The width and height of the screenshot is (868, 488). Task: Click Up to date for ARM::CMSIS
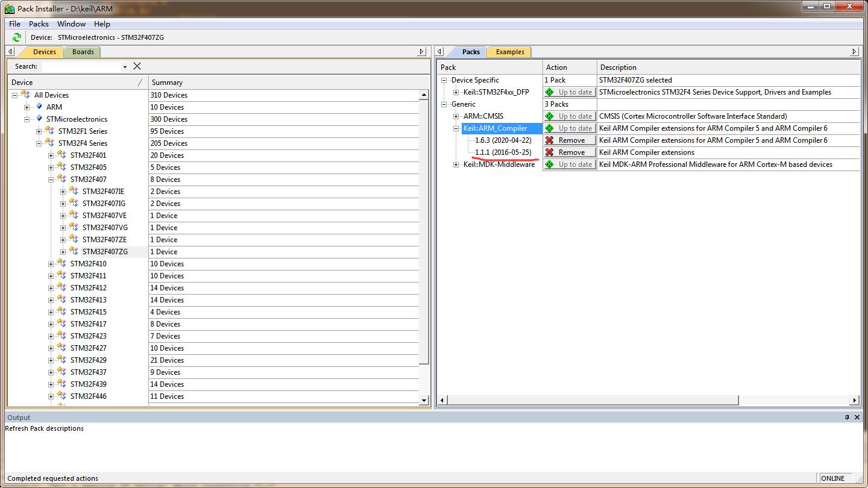(x=570, y=116)
